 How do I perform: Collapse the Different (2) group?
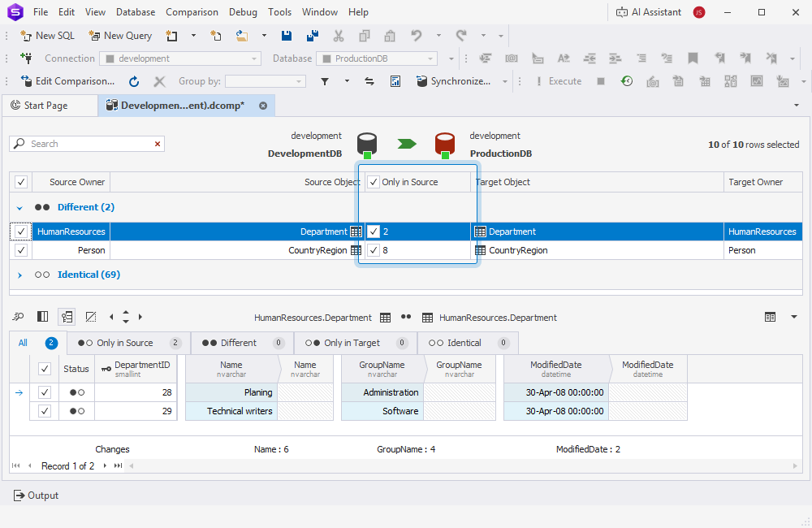coord(19,208)
